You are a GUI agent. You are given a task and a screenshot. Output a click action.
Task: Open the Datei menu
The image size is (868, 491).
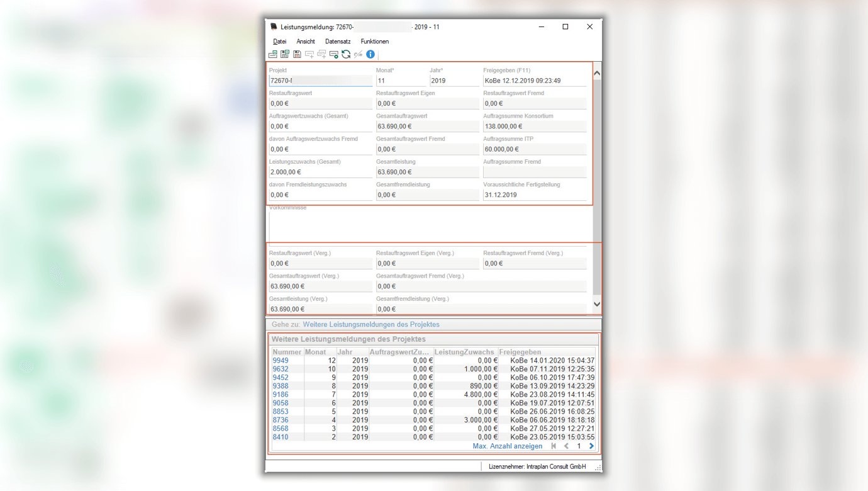click(279, 42)
